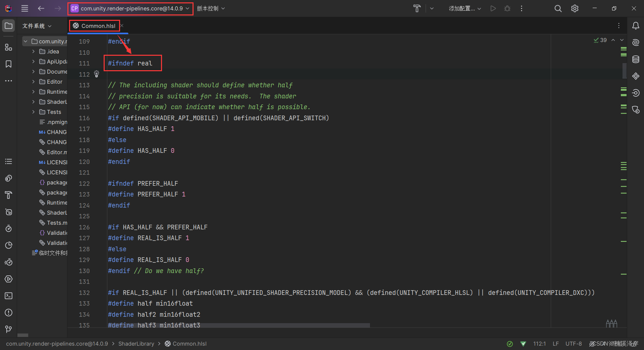Click ShaderLibrary in the breadcrumb path
Image resolution: width=644 pixels, height=350 pixels.
[x=136, y=344]
